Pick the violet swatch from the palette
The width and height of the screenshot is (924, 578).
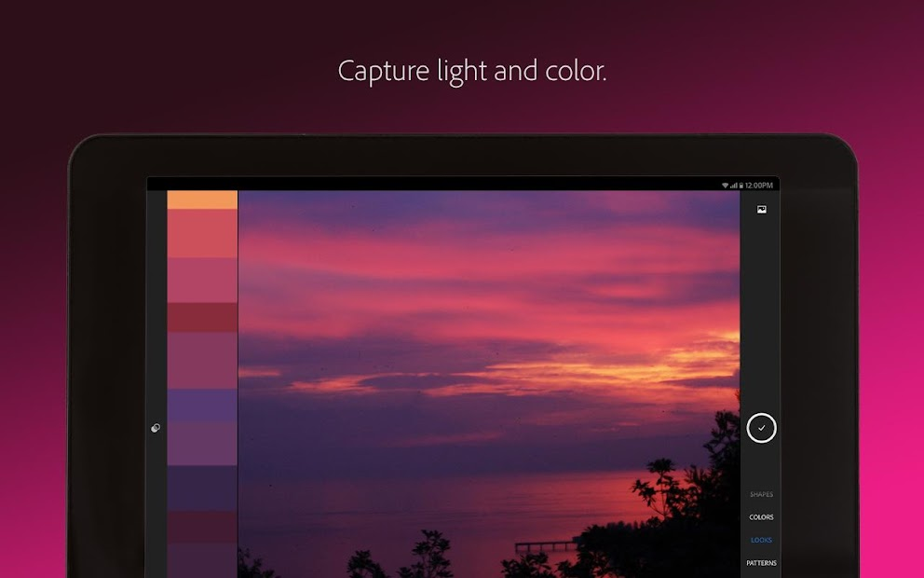click(x=203, y=404)
